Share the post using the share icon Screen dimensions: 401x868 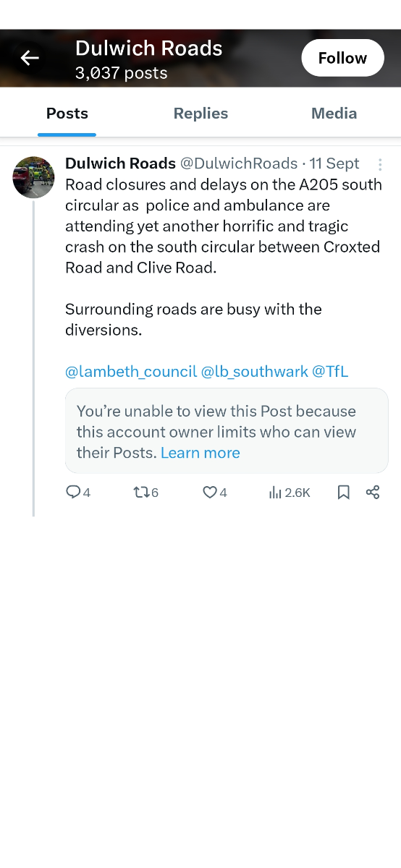[373, 493]
